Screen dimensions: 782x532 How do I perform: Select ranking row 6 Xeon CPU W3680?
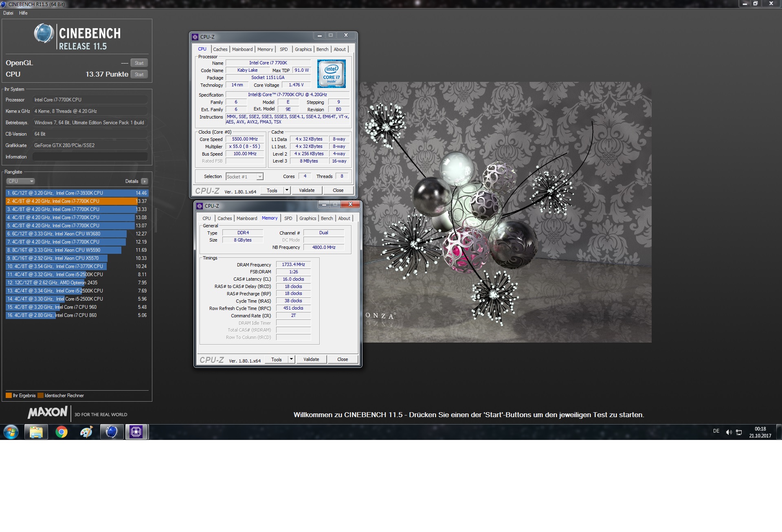tap(77, 234)
